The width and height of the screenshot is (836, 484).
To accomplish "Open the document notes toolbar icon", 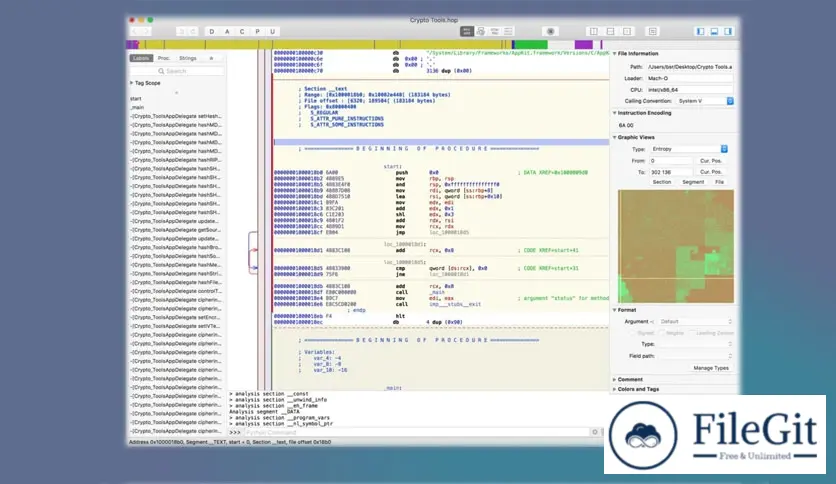I will tap(653, 31).
